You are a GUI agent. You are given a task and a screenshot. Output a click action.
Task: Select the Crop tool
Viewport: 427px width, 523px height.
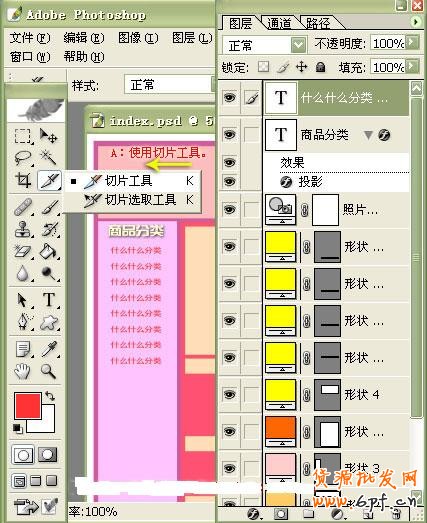[x=23, y=180]
